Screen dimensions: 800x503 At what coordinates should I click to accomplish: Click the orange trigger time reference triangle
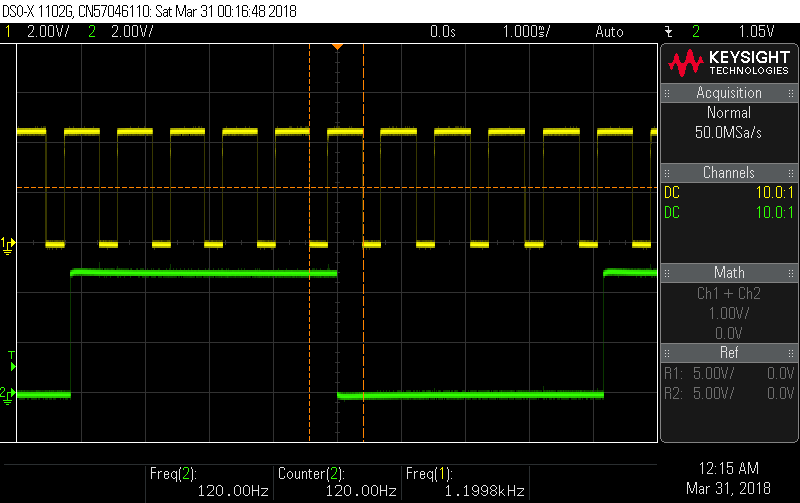pos(337,47)
